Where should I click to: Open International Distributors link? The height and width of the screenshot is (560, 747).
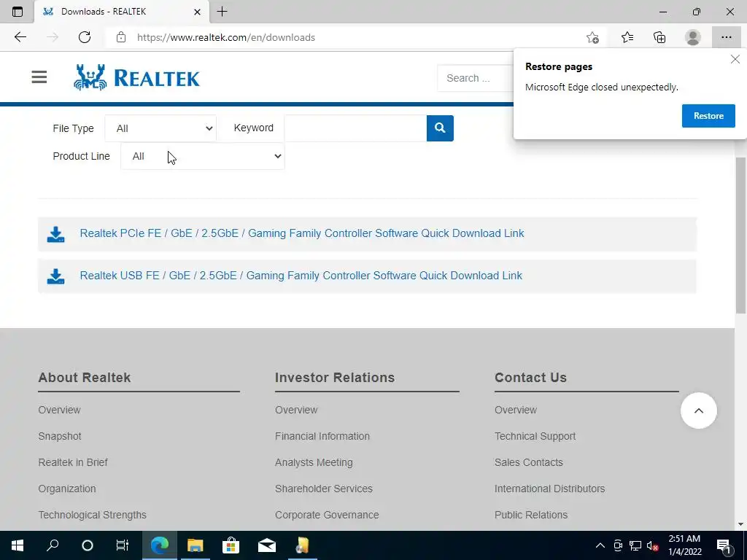(549, 489)
